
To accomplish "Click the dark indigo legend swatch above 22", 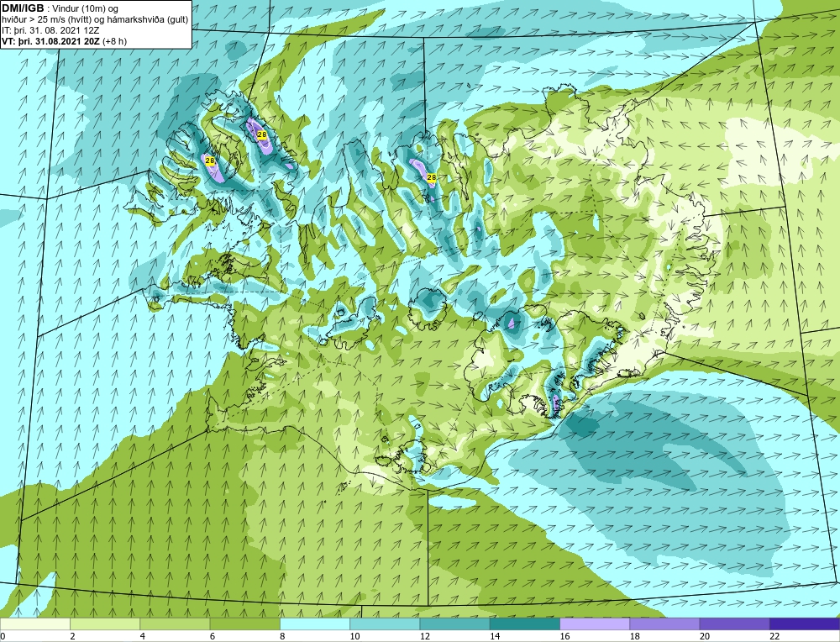I will coord(804,624).
